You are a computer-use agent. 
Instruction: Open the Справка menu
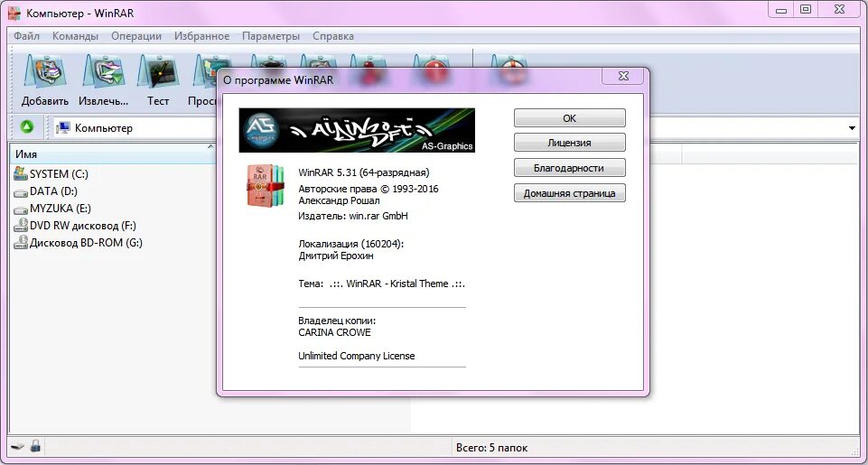tap(333, 36)
